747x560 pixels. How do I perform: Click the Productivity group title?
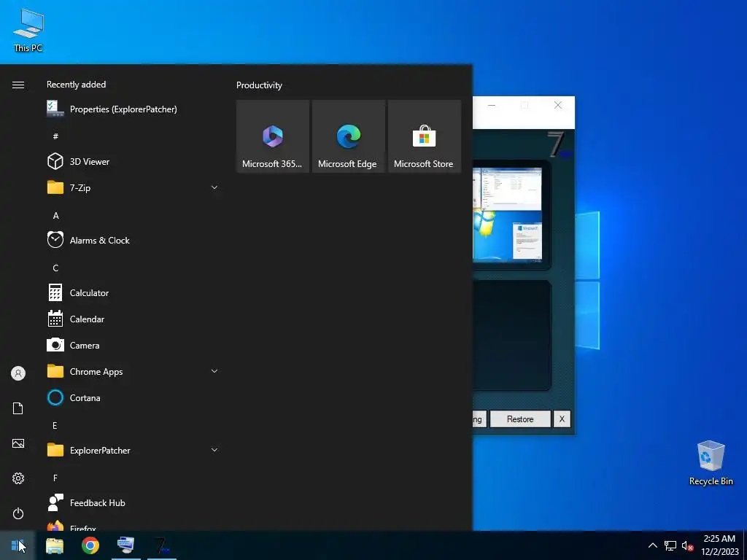click(259, 85)
